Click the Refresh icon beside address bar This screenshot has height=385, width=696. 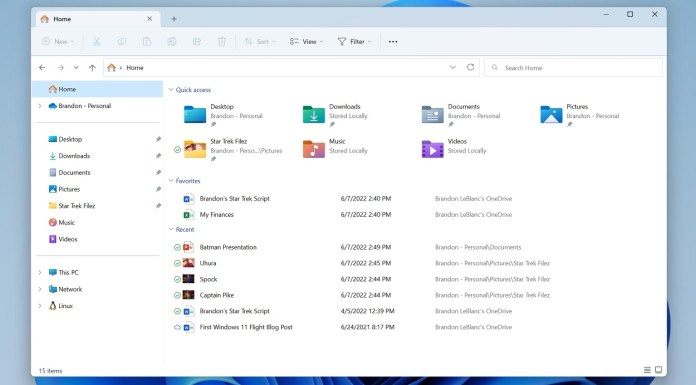[471, 67]
